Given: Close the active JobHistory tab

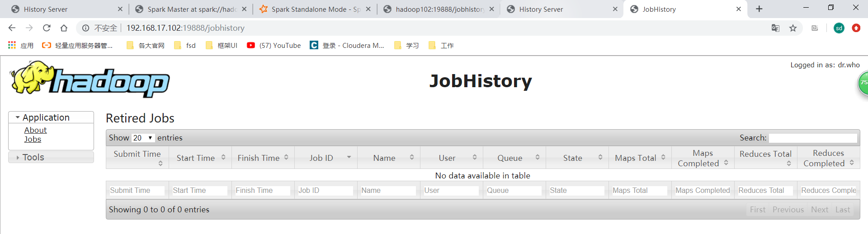Looking at the screenshot, I should pos(739,9).
